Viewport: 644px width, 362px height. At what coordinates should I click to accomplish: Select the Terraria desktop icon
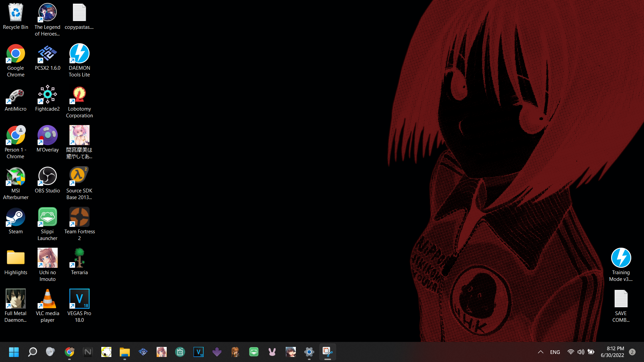[79, 258]
